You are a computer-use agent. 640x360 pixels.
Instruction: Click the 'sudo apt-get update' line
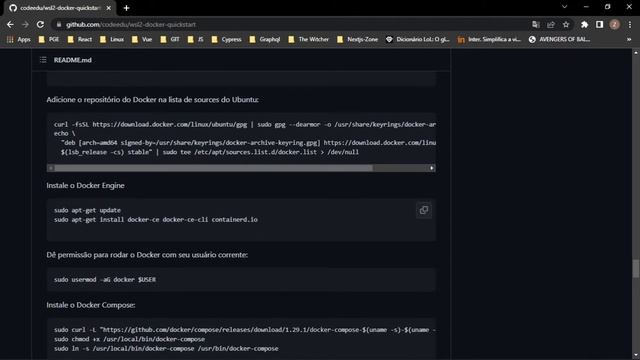(x=87, y=210)
